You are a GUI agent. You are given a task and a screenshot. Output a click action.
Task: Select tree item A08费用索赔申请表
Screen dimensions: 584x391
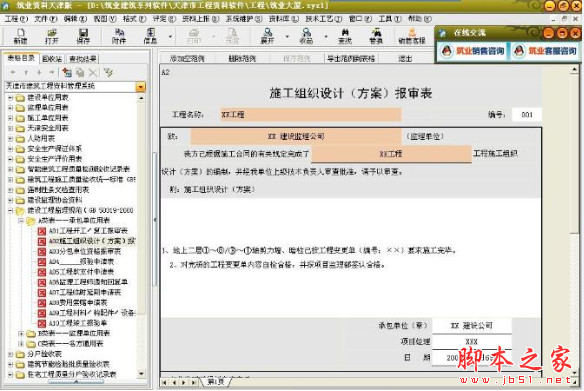(x=78, y=302)
